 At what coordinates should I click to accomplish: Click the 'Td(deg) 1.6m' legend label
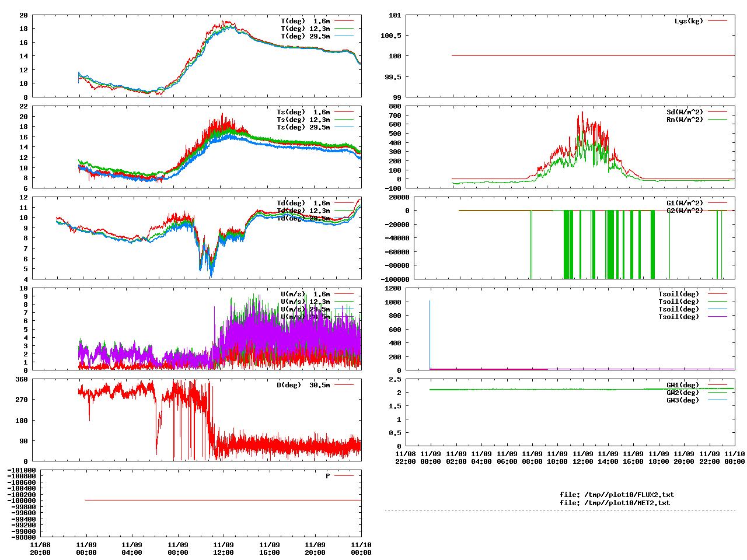coord(303,203)
